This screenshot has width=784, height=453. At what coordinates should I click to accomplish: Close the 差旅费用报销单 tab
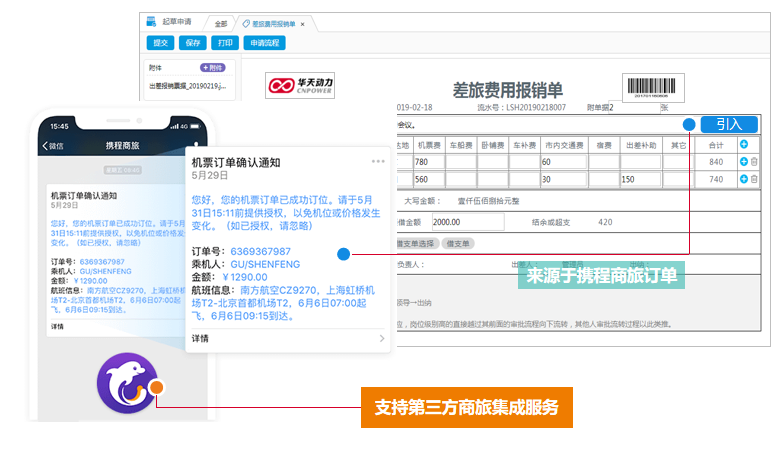click(x=303, y=22)
